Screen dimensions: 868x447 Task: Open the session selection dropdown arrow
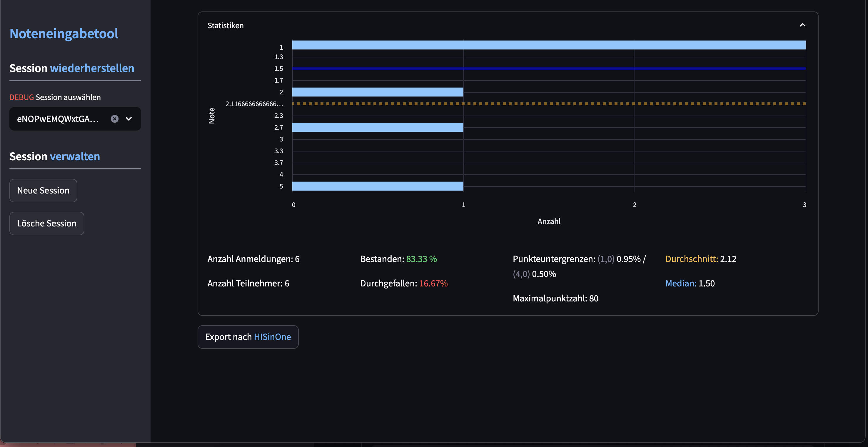click(x=129, y=119)
